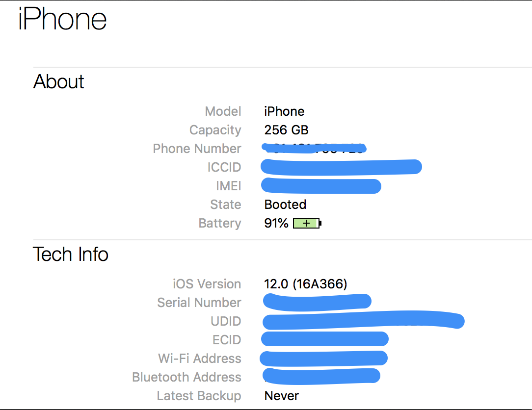Click the redacted Phone Number value
The height and width of the screenshot is (410, 532).
[x=314, y=148]
